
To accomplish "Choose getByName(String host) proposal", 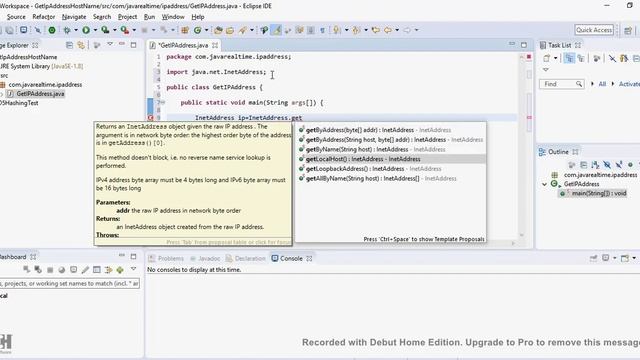I will (391, 149).
